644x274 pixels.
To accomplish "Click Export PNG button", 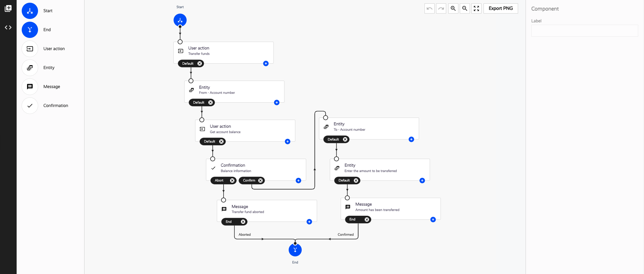I will click(x=500, y=8).
